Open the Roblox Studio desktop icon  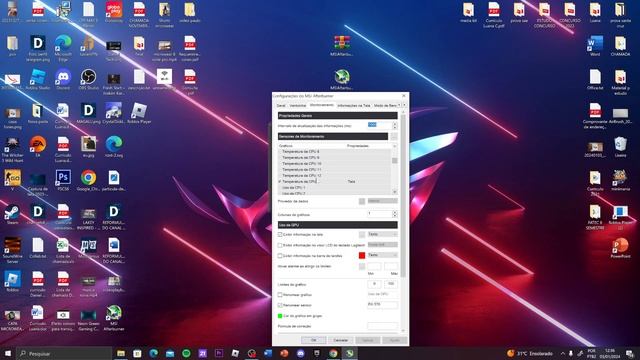coord(38,79)
